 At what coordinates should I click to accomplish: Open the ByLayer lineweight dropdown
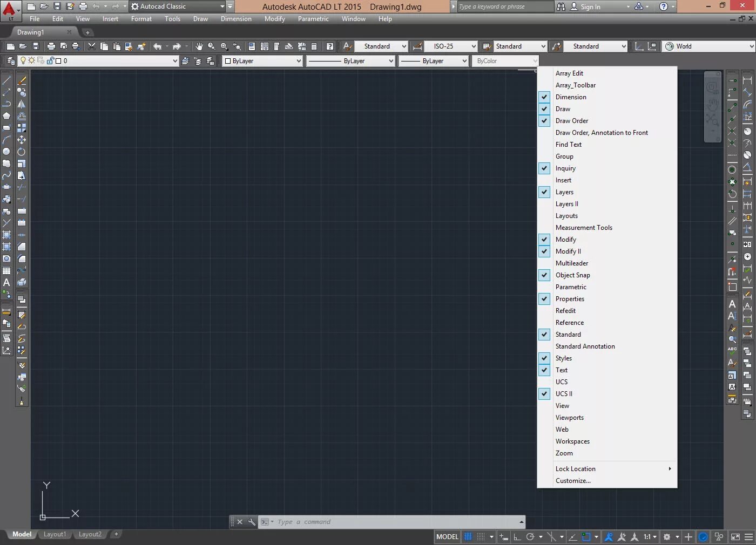pos(433,61)
